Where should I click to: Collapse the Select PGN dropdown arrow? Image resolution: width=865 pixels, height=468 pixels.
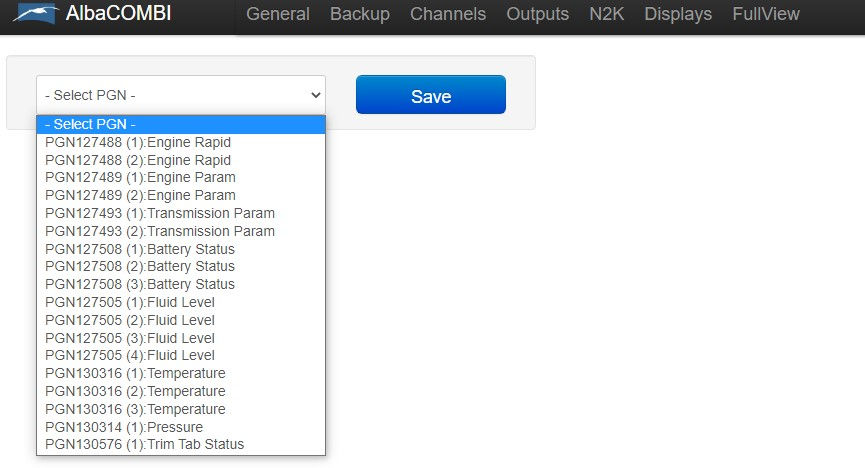[316, 95]
